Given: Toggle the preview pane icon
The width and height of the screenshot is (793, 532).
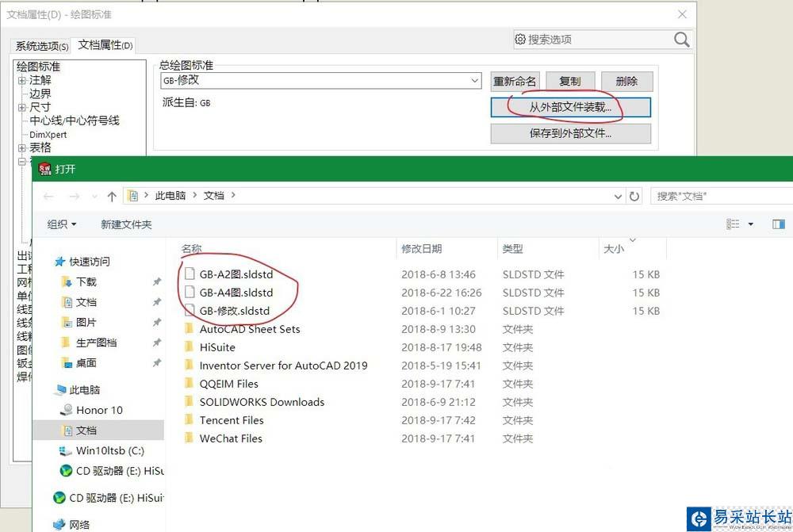Looking at the screenshot, I should 779,224.
